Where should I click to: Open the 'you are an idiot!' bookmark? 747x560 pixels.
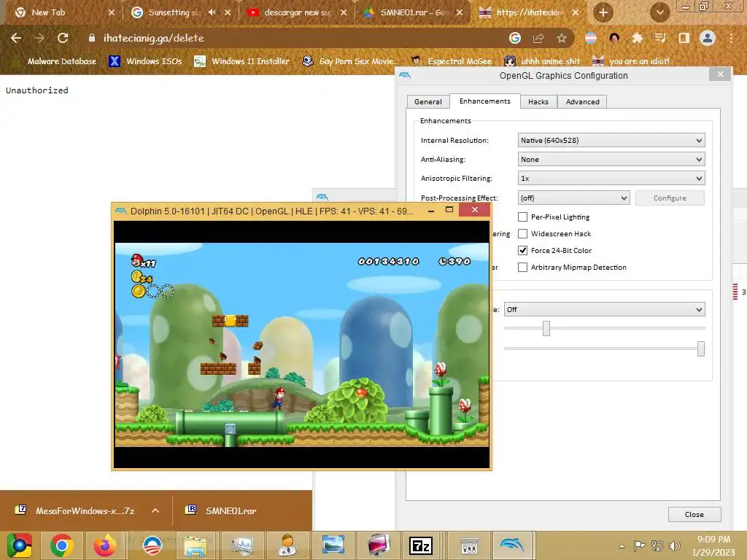[x=631, y=61]
